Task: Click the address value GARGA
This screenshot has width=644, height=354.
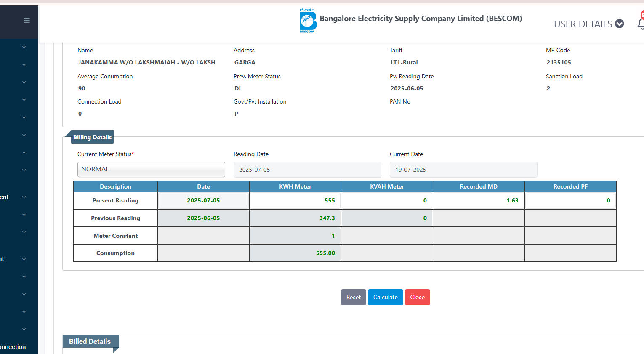Action: click(x=245, y=62)
